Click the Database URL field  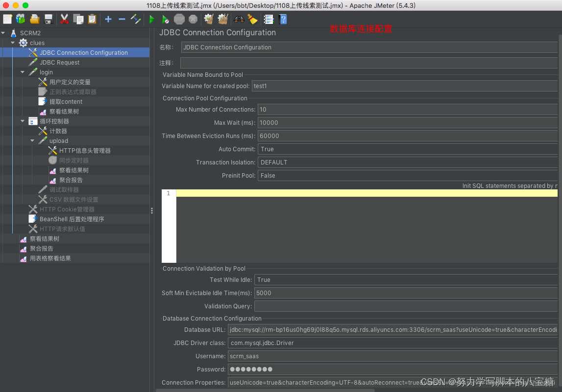392,330
